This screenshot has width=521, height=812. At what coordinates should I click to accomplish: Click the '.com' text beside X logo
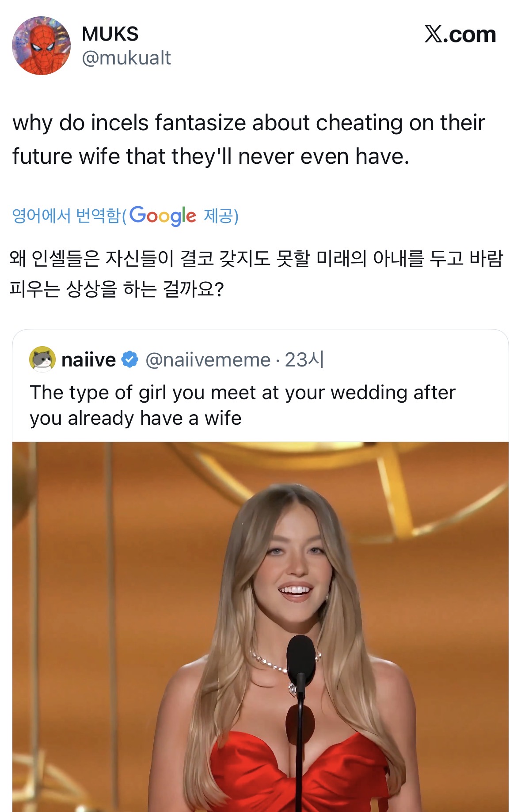470,34
